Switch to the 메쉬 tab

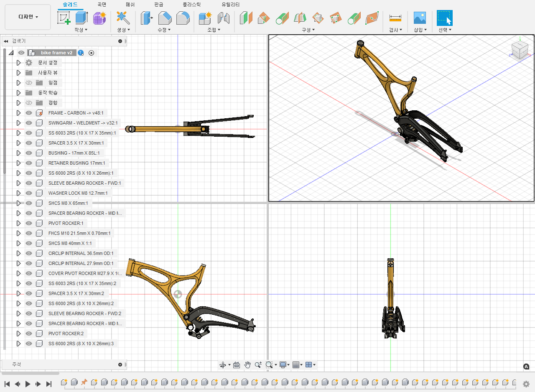(130, 5)
